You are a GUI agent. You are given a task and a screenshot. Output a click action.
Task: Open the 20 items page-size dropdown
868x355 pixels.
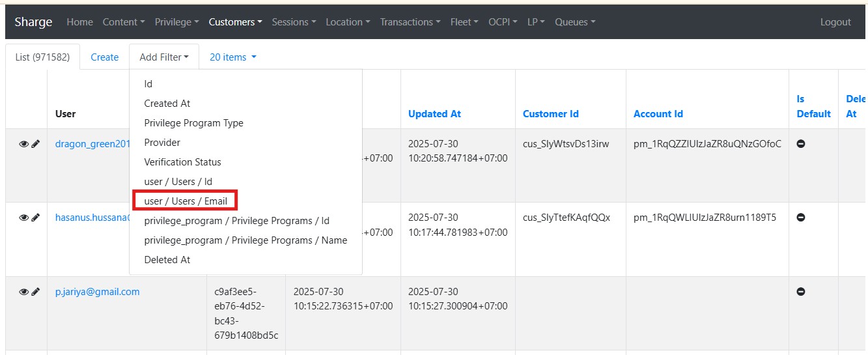coord(232,57)
